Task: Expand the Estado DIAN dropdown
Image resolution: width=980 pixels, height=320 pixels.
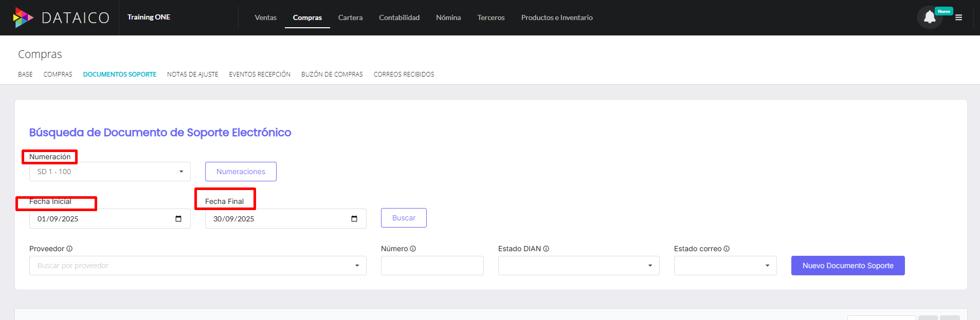Action: [x=579, y=266]
